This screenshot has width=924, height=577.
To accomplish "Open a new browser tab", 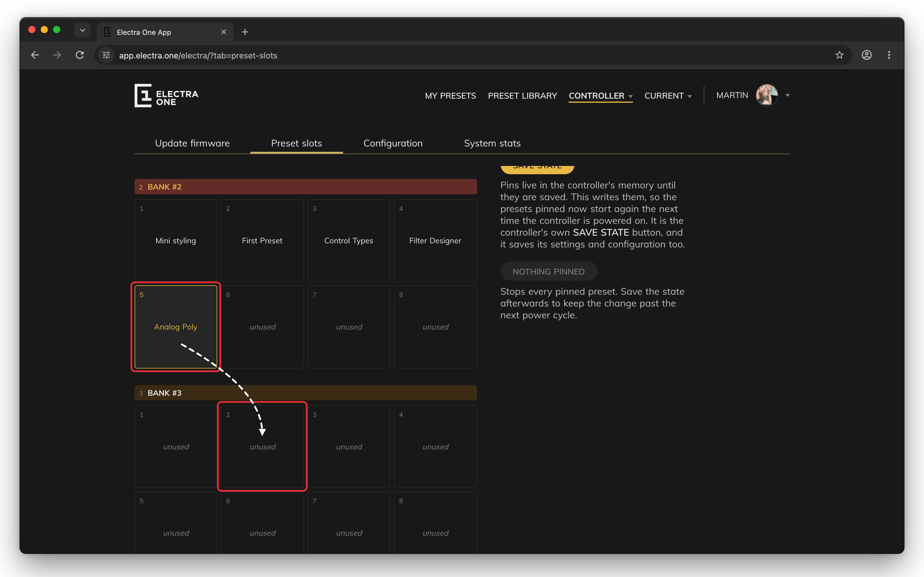I will coord(245,32).
